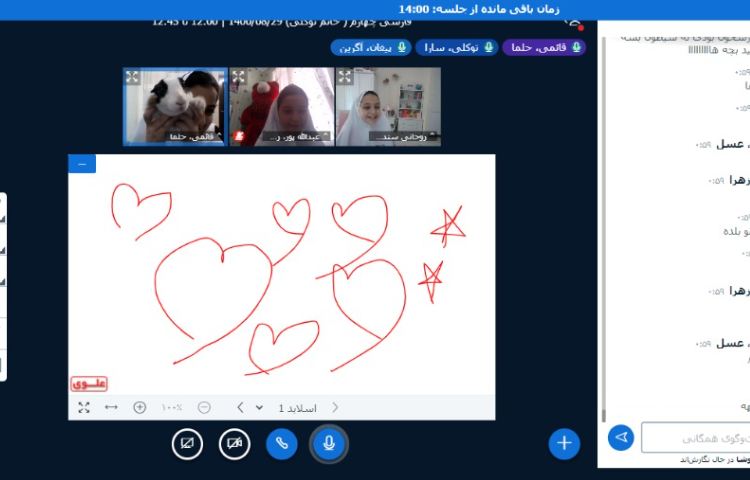Expand the middle webcam with red toy

(239, 77)
